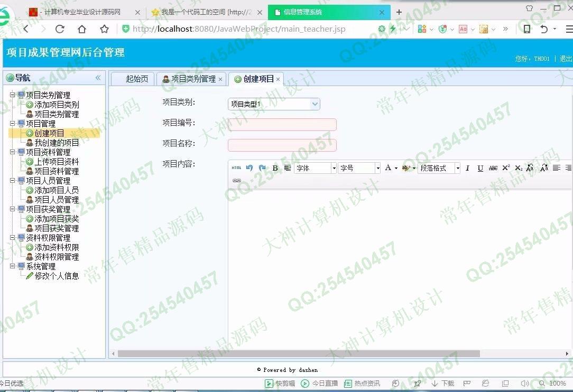The width and height of the screenshot is (573, 392).
Task: Open 添加资料权限 in navigation tree
Action: point(57,247)
